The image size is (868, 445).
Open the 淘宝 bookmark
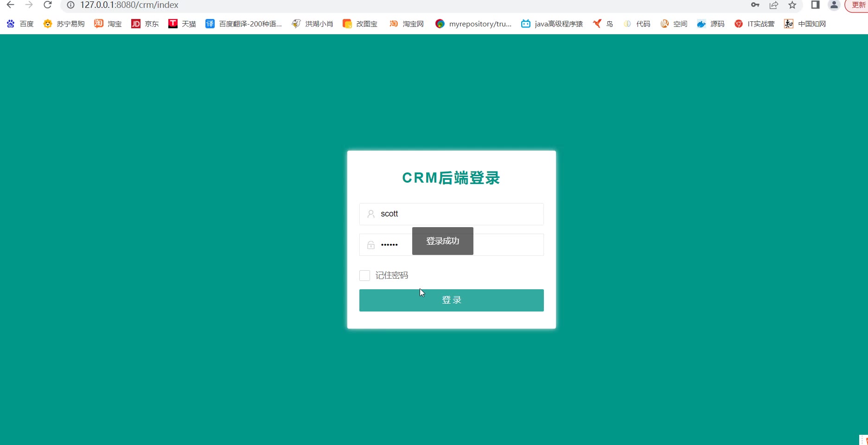point(108,24)
